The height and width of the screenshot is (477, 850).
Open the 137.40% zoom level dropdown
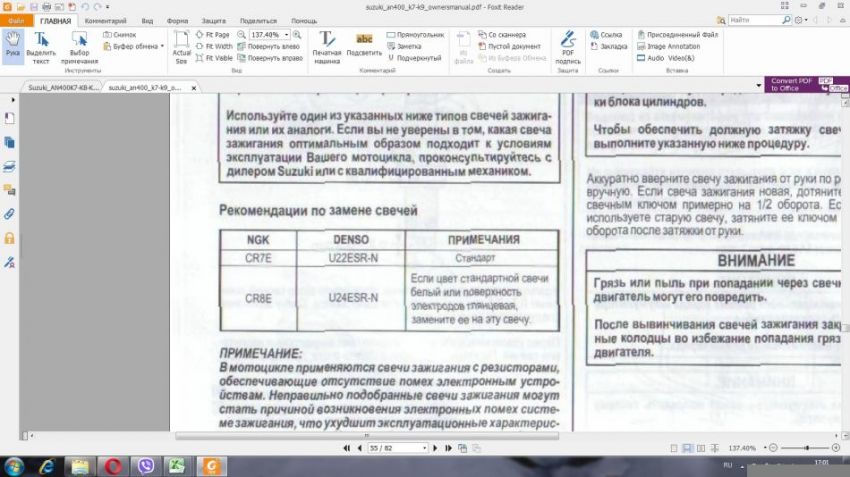(286, 35)
